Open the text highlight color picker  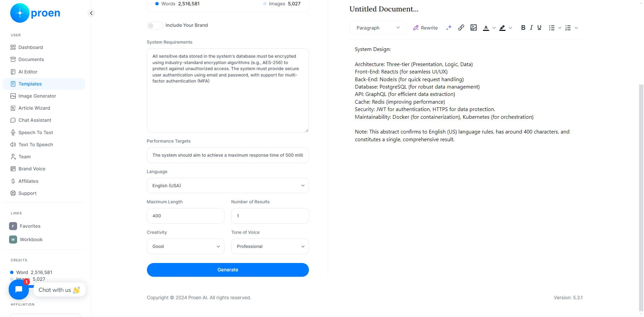pos(502,28)
